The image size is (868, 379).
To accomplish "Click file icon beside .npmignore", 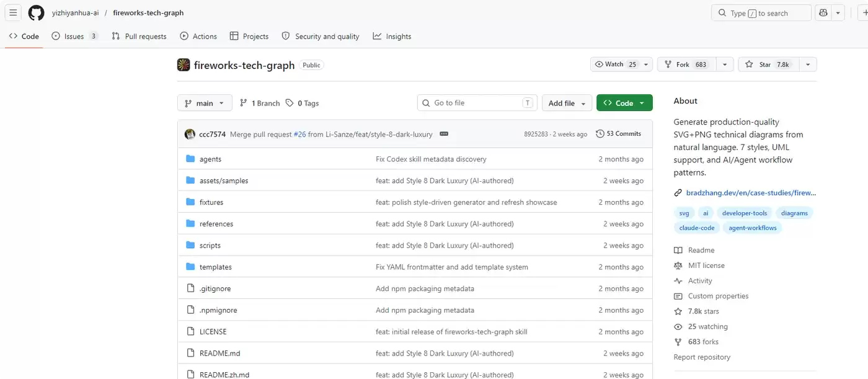I will 190,310.
